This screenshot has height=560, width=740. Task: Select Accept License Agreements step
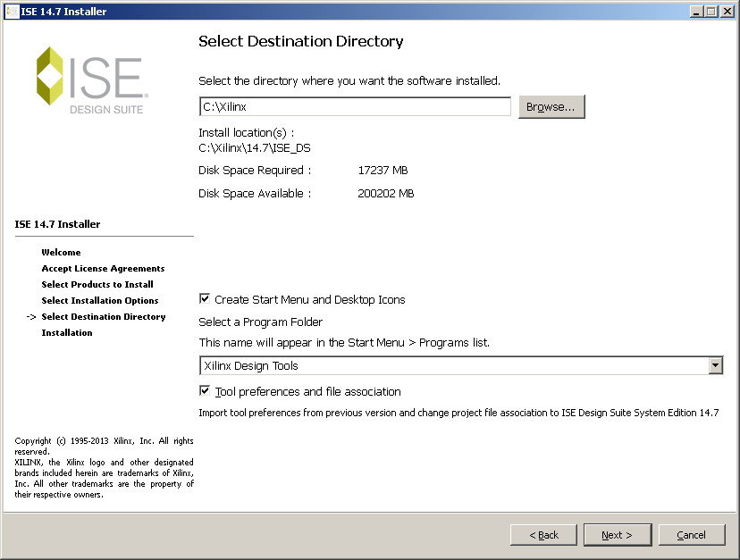click(103, 269)
